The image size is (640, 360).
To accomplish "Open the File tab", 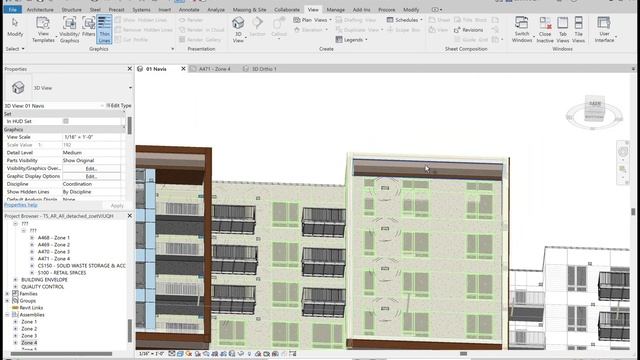I will click(x=13, y=9).
